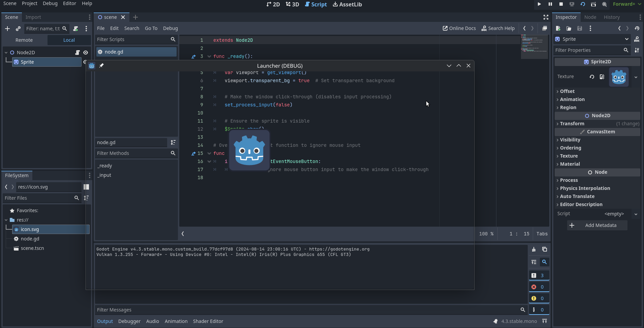Screen dimensions: 644x328
Task: Collapse the res:// folder
Action: pos(6,220)
